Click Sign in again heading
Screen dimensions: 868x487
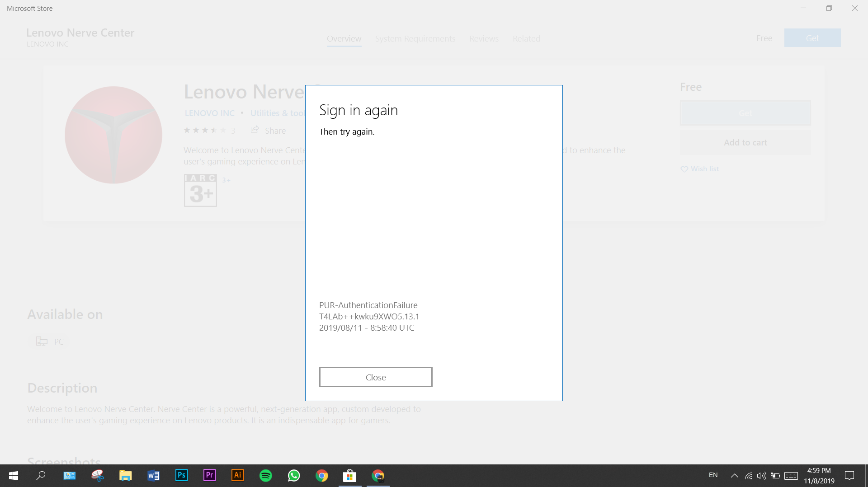coord(359,111)
